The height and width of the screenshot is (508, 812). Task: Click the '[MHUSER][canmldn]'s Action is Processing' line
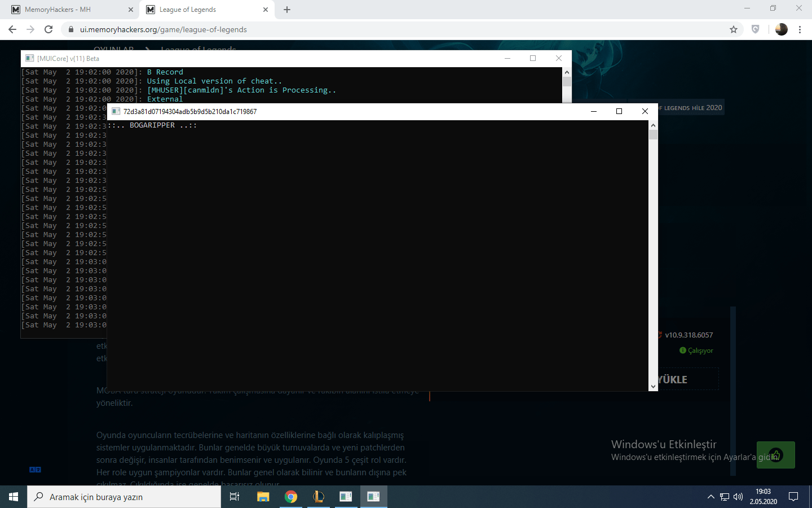pos(241,90)
